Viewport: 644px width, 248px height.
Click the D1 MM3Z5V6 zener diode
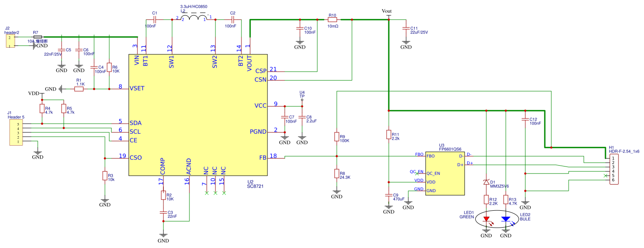(486, 182)
